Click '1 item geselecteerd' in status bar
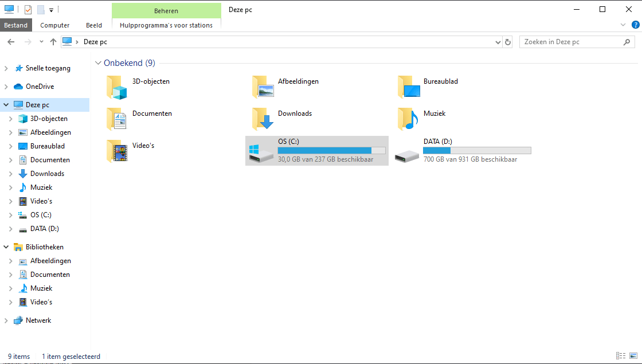Screen dimensions: 642x364 [71, 356]
